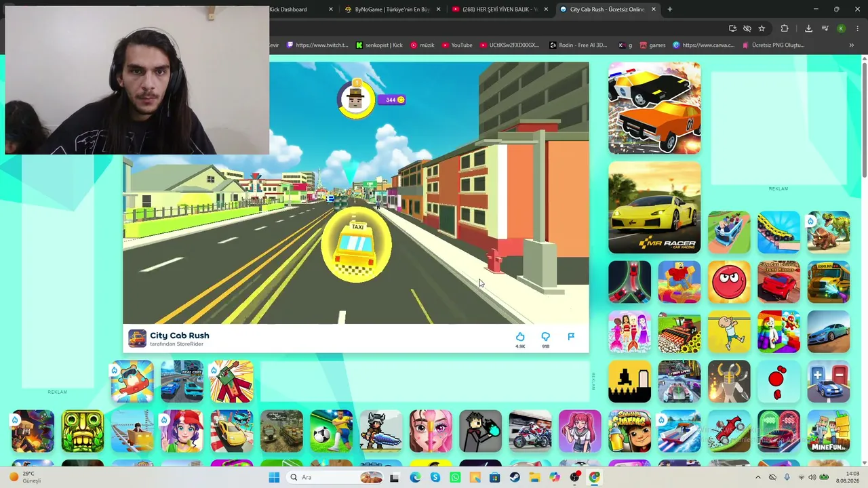Open the browser extensions puzzle icon
Screen dimensions: 868x488
[x=785, y=28]
